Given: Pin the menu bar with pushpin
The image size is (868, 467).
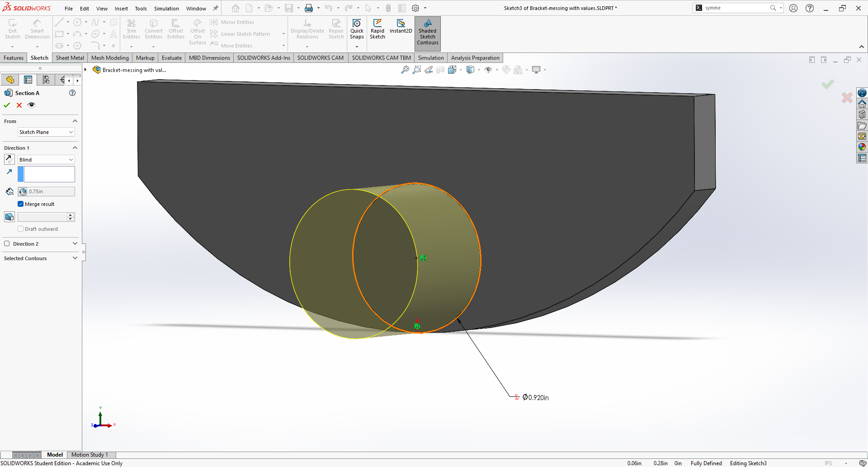Looking at the screenshot, I should click(216, 8).
